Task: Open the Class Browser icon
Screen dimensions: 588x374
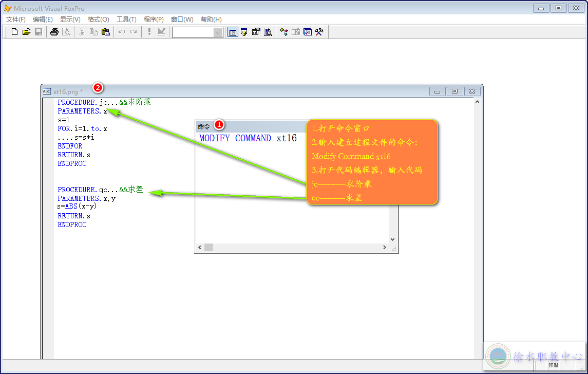Action: coord(284,32)
